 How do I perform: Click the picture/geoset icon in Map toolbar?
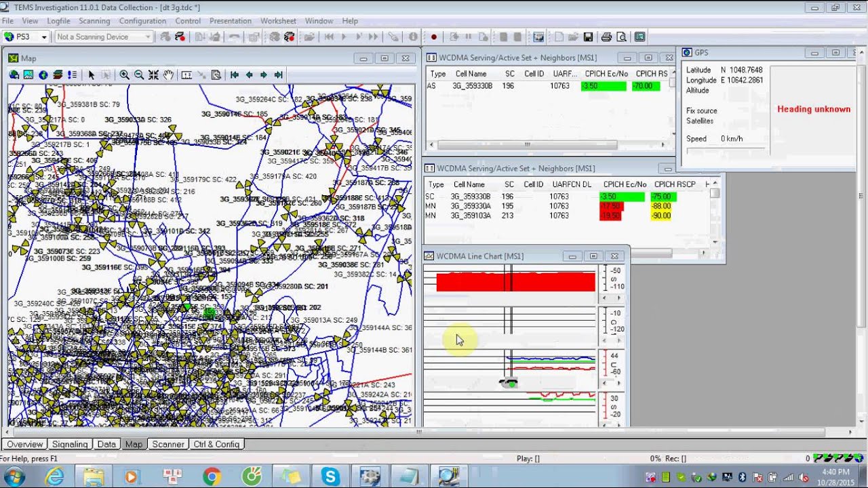[28, 75]
